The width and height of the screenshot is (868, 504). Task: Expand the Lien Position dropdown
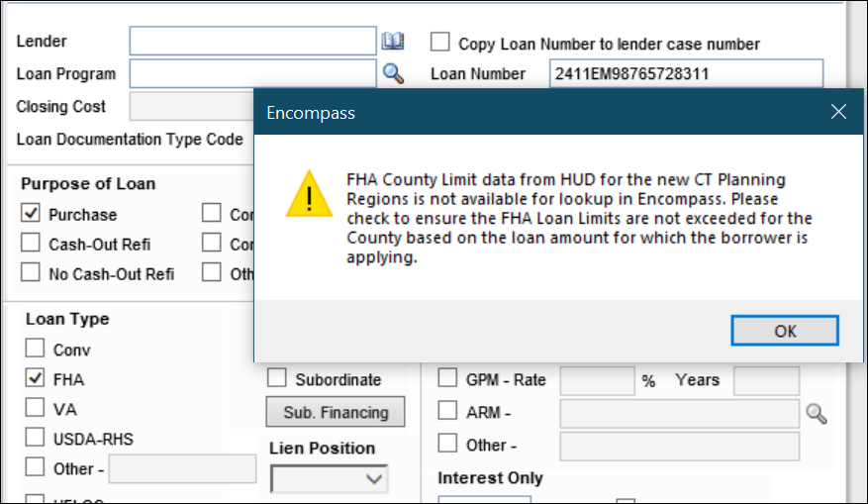pos(330,479)
